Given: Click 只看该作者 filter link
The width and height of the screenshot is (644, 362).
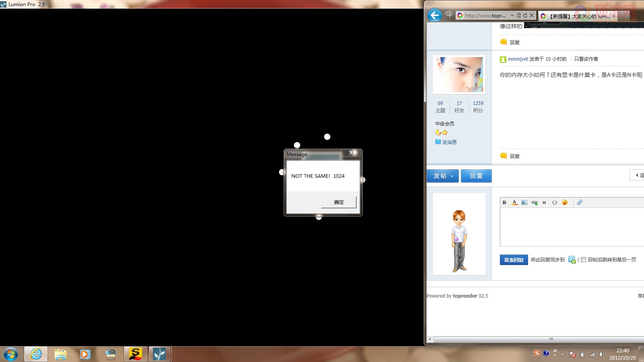Looking at the screenshot, I should tap(586, 59).
